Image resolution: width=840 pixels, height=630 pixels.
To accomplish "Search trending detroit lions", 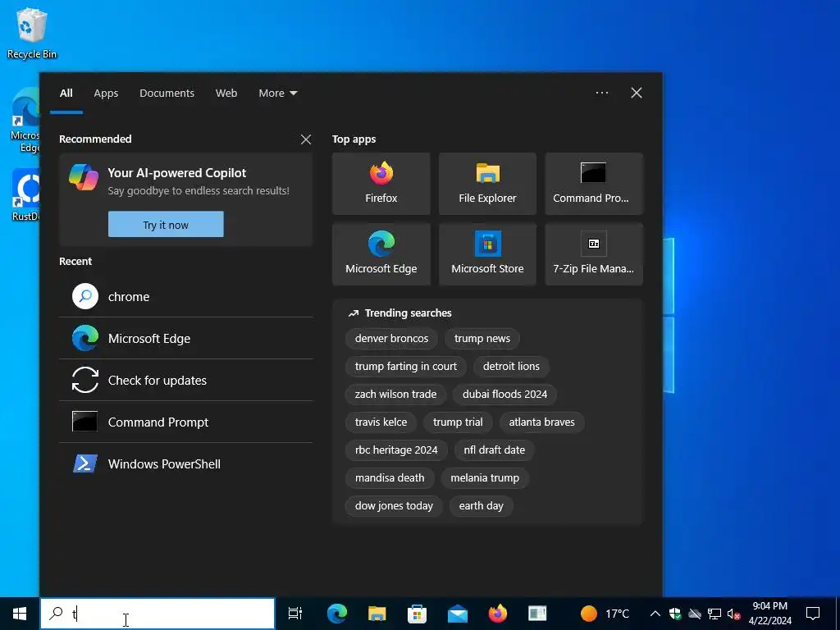I will [511, 367].
